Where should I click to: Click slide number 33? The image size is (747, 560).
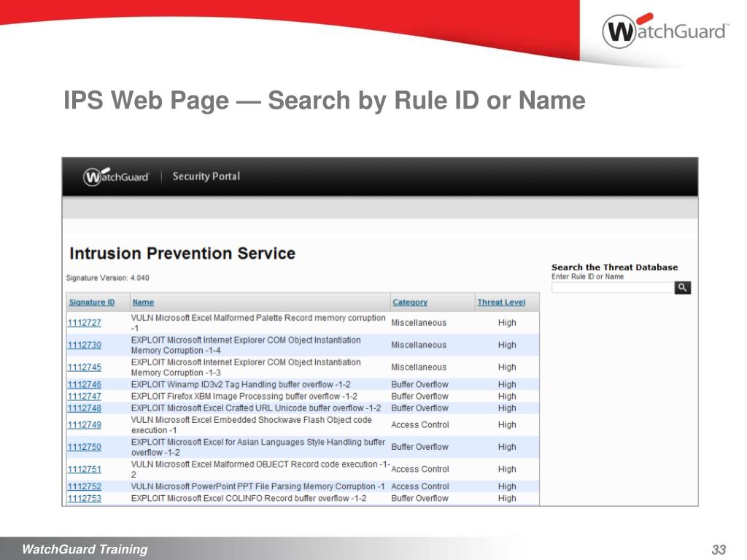pyautogui.click(x=719, y=550)
